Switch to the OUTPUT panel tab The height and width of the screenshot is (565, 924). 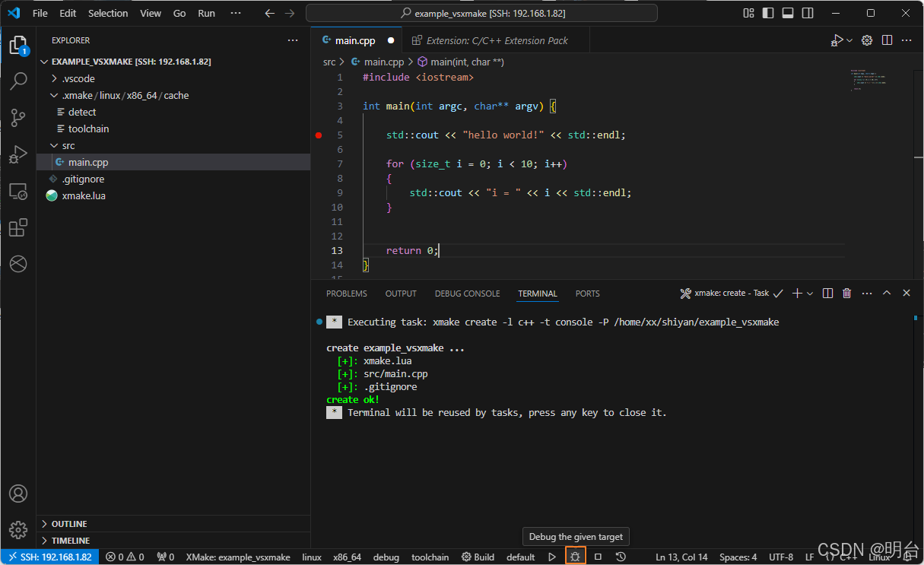pos(401,294)
